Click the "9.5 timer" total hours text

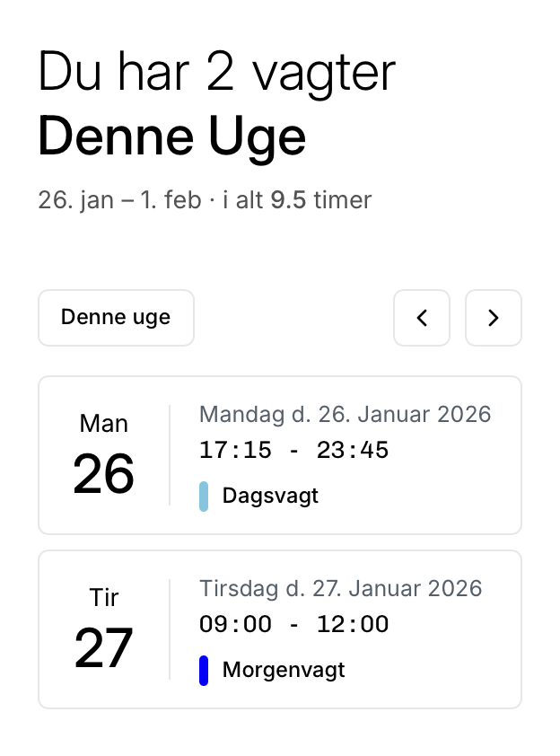coord(321,199)
